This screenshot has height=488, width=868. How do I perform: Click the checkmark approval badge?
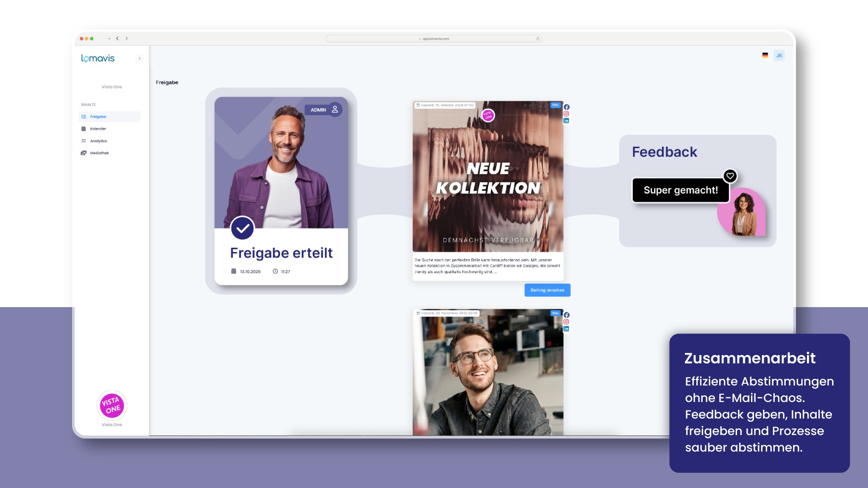(x=242, y=228)
